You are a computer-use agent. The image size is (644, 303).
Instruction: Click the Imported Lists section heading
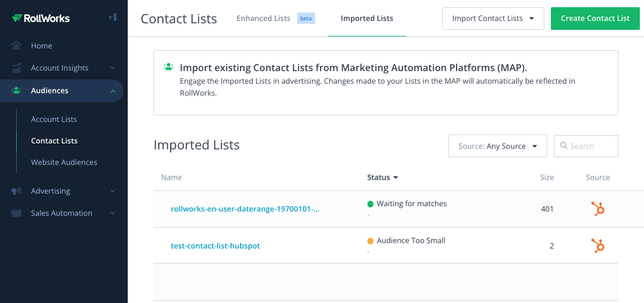(196, 145)
